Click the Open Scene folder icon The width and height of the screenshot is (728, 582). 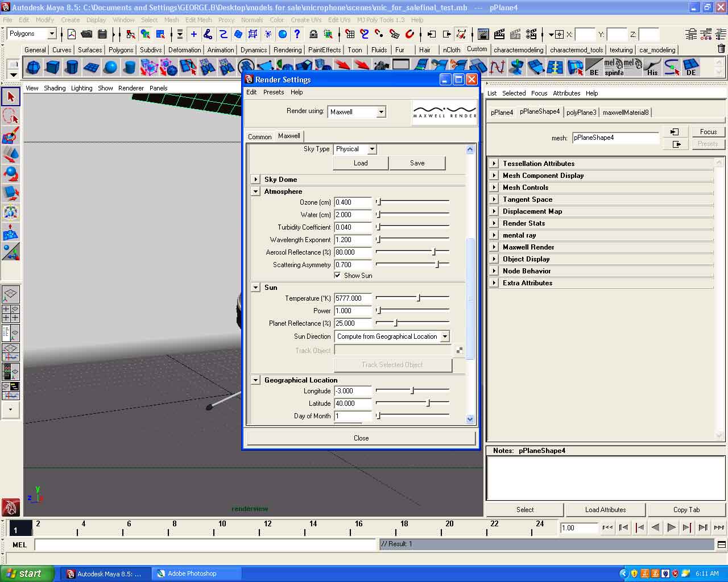86,34
